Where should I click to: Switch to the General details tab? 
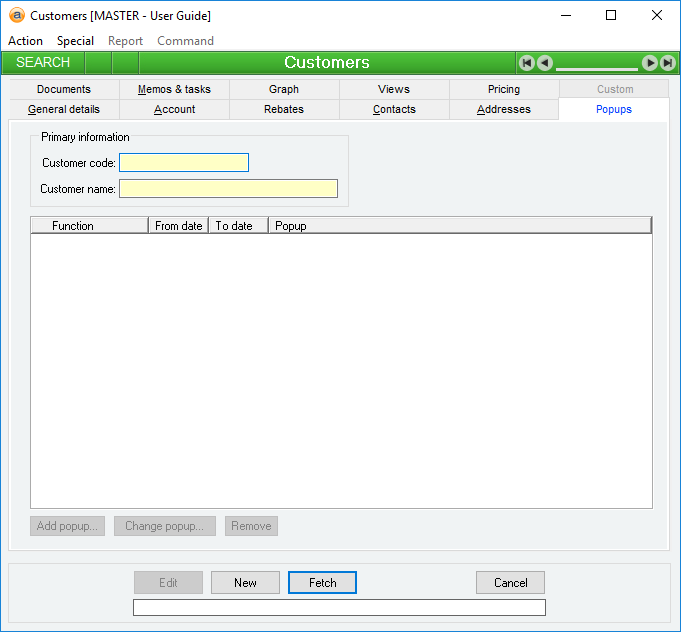click(64, 109)
